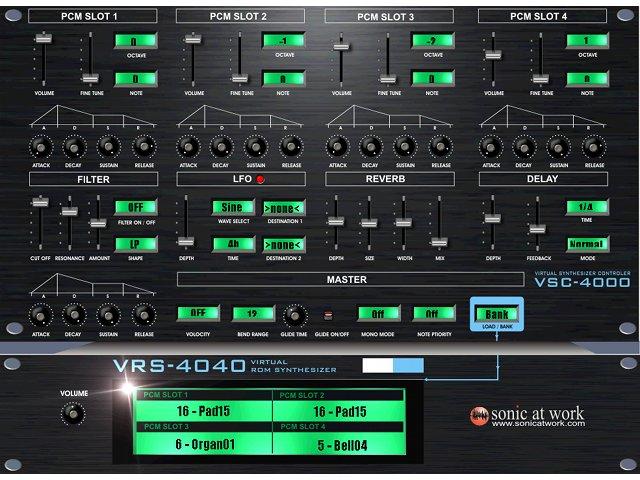
Task: Select PCM Slot 3 patch 6 - Organ01
Action: click(204, 444)
